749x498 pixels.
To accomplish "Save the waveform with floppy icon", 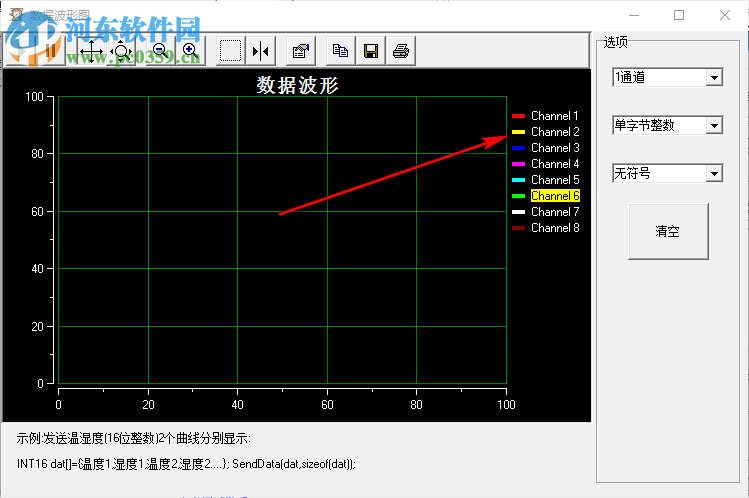I will (371, 51).
